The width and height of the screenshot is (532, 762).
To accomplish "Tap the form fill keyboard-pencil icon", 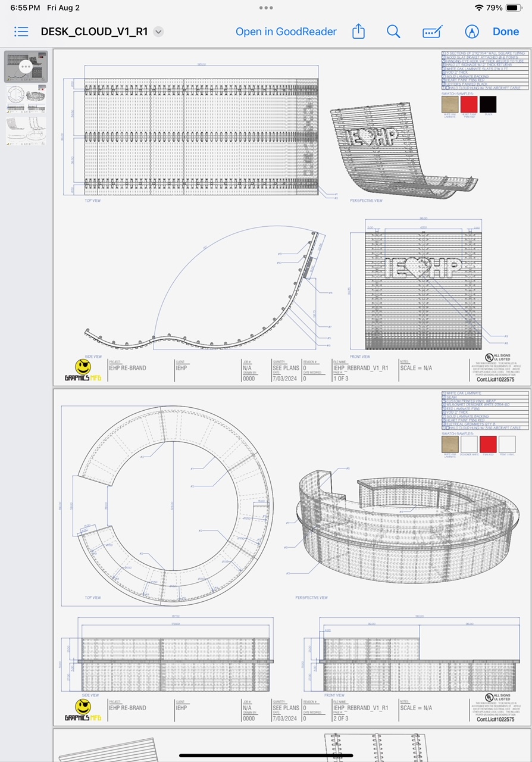I will [x=433, y=32].
